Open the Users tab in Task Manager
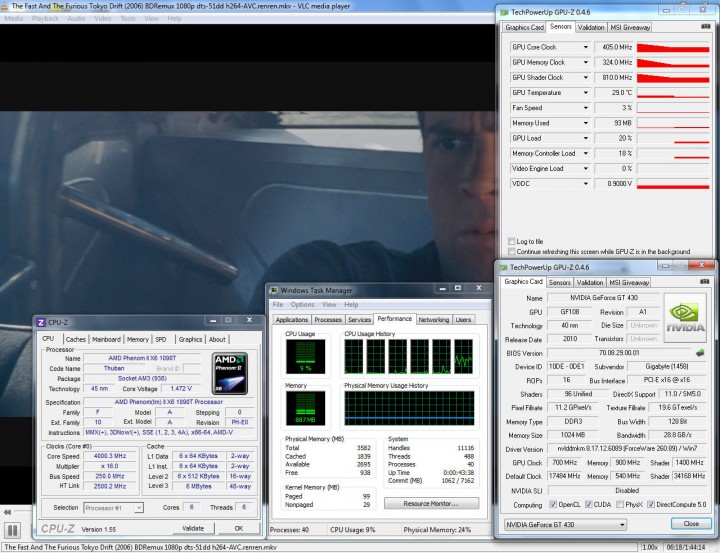Image resolution: width=720 pixels, height=553 pixels. click(463, 319)
